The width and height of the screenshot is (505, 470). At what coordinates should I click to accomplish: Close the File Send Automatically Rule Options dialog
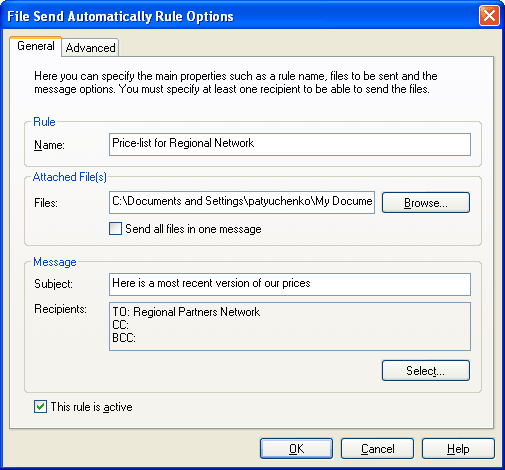(489, 16)
